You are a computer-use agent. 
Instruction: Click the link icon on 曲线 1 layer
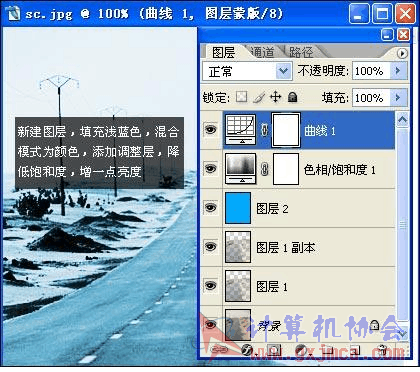(x=264, y=130)
